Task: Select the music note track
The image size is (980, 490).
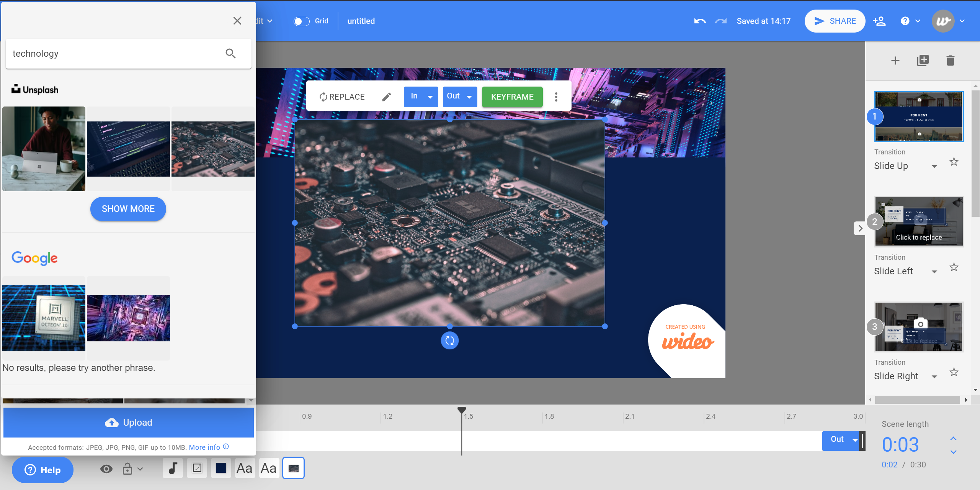Action: click(x=173, y=468)
